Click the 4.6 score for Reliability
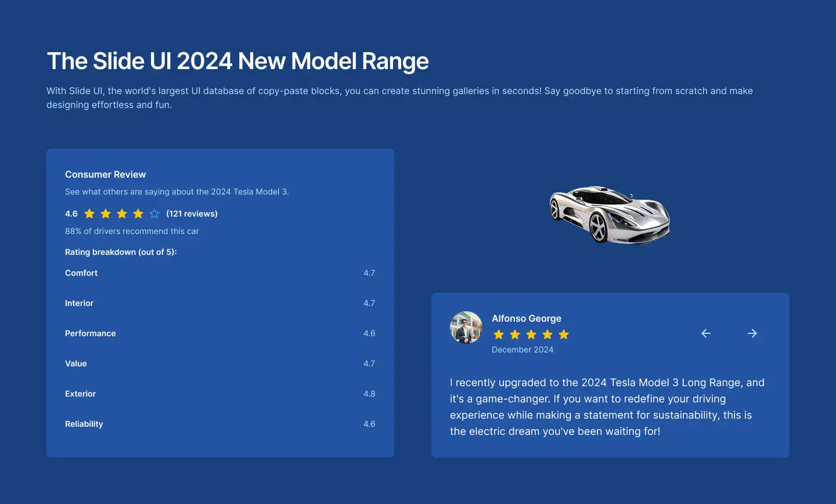 click(369, 424)
